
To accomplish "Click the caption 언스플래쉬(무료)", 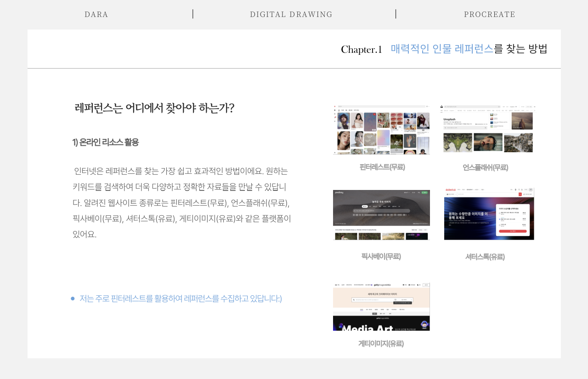I will pyautogui.click(x=485, y=167).
